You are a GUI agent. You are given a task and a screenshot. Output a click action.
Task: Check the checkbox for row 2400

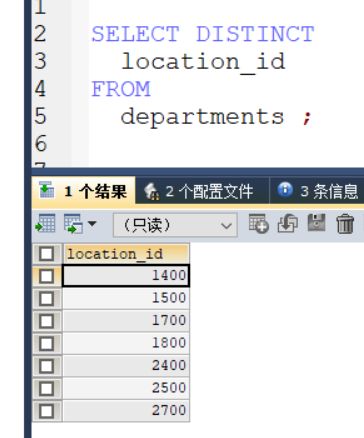pyautogui.click(x=46, y=366)
